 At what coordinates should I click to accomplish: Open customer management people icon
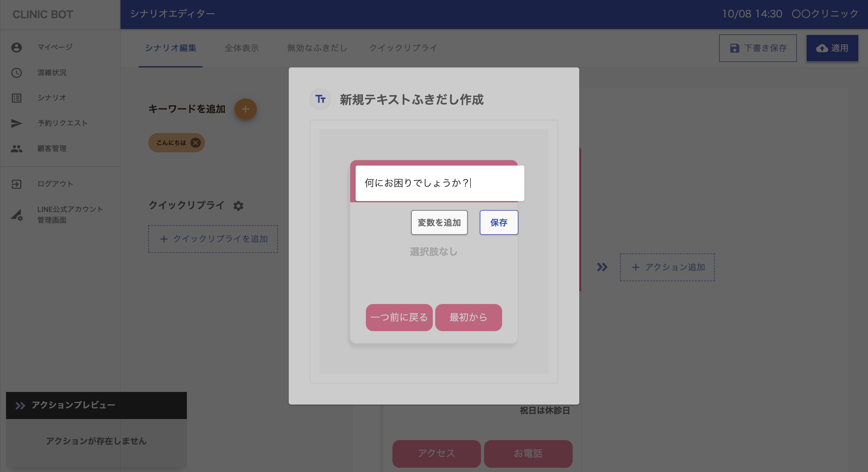point(17,148)
